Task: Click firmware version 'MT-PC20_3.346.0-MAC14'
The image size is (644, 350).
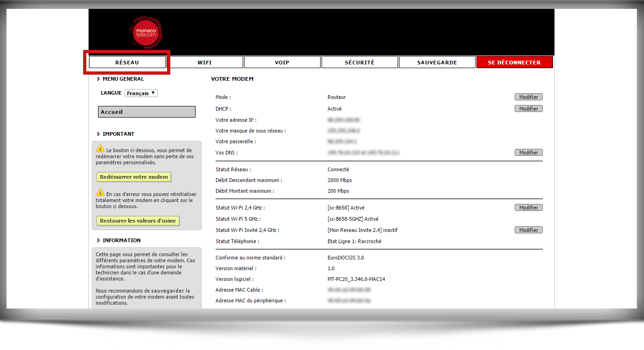Action: click(357, 279)
